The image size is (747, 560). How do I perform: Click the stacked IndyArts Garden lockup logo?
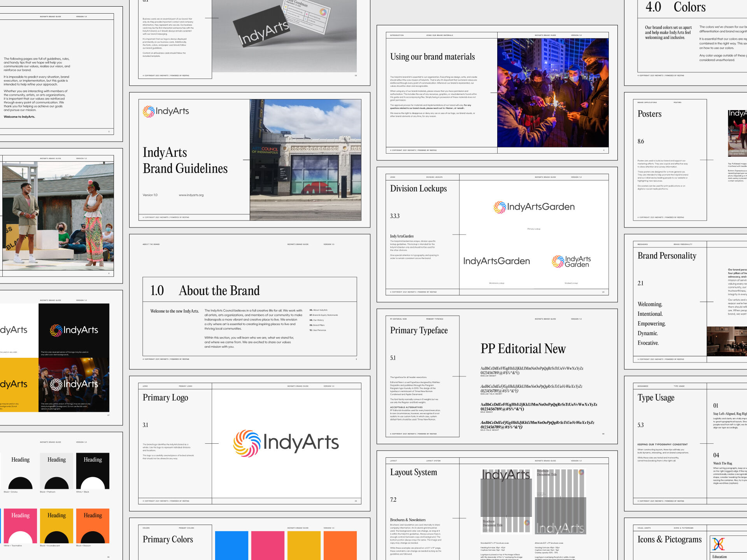571,261
